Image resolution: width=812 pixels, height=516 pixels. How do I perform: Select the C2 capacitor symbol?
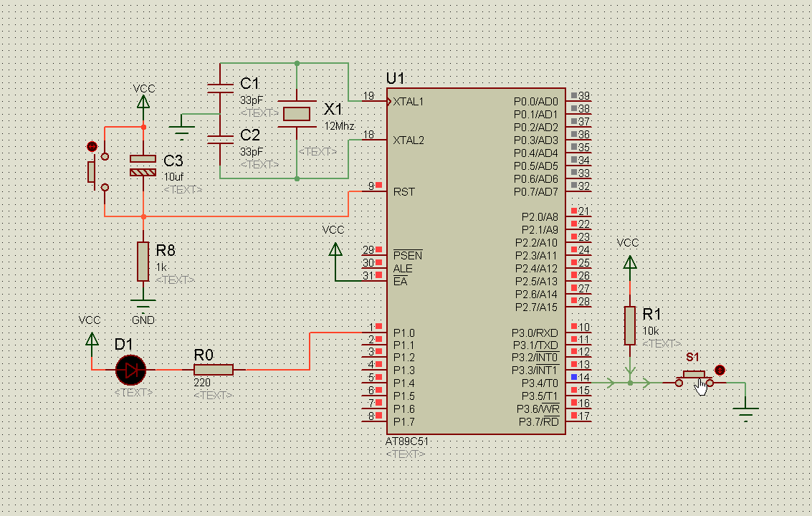(220, 139)
